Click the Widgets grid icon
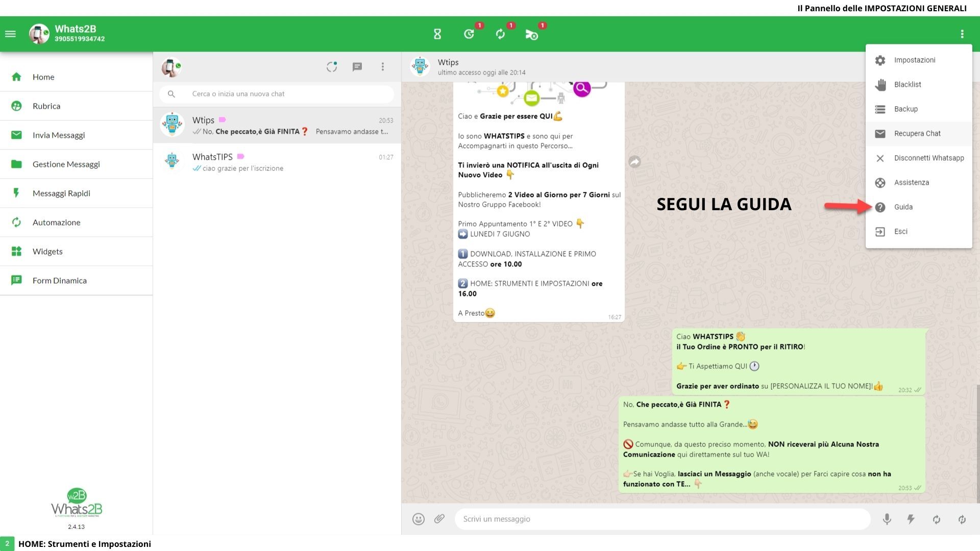The height and width of the screenshot is (551, 980). tap(16, 252)
